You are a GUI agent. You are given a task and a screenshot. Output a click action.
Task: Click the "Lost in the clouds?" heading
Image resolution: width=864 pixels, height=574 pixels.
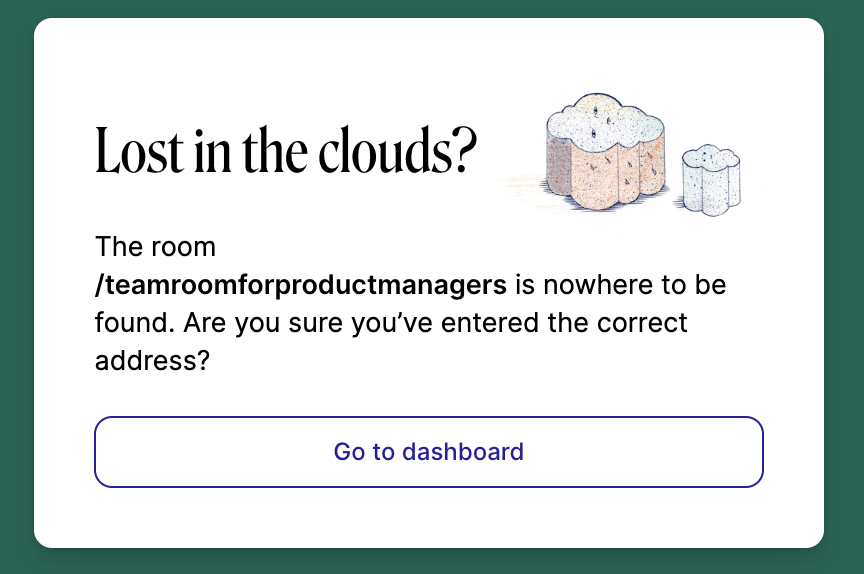pos(286,152)
